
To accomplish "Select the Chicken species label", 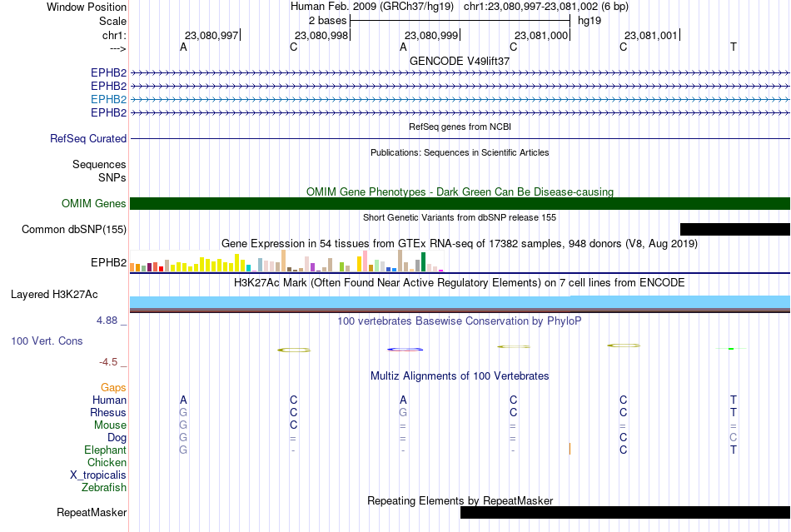I will tap(107, 462).
